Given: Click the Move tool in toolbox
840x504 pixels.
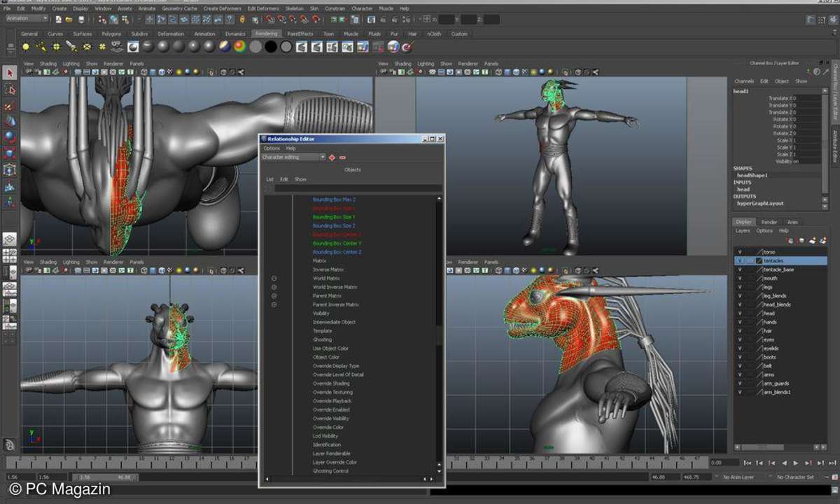Looking at the screenshot, I should click(x=9, y=120).
